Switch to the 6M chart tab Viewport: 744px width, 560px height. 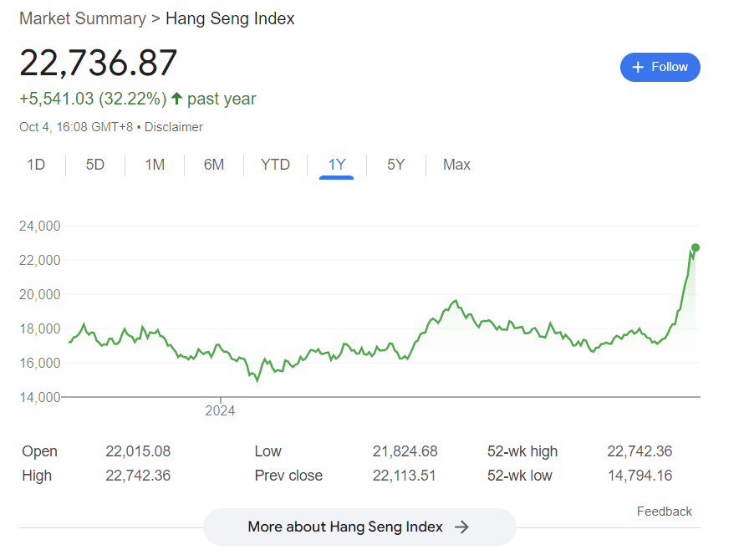point(214,165)
